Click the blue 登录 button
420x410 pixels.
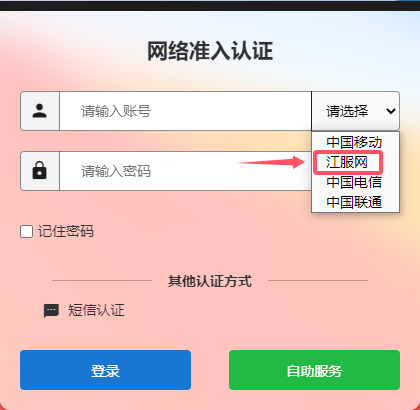click(105, 370)
